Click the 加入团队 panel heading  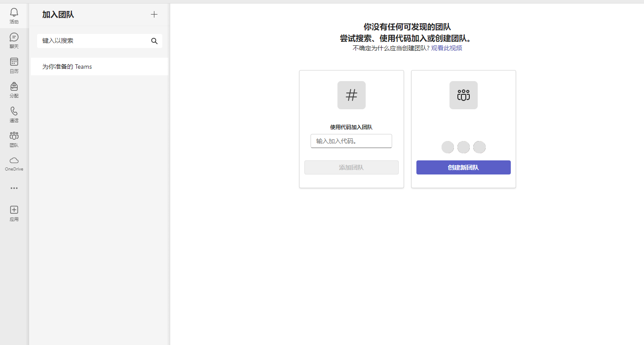point(58,15)
